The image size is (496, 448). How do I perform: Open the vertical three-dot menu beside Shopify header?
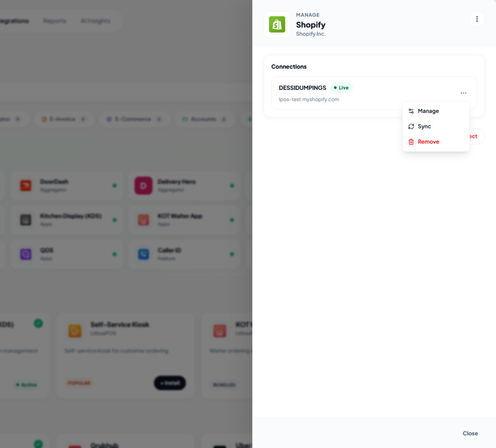click(x=477, y=19)
